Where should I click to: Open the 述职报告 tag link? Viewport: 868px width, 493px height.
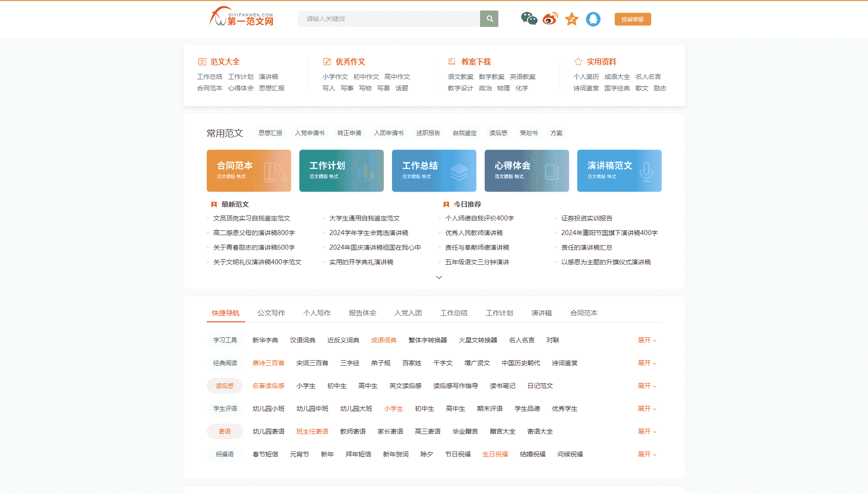click(428, 133)
